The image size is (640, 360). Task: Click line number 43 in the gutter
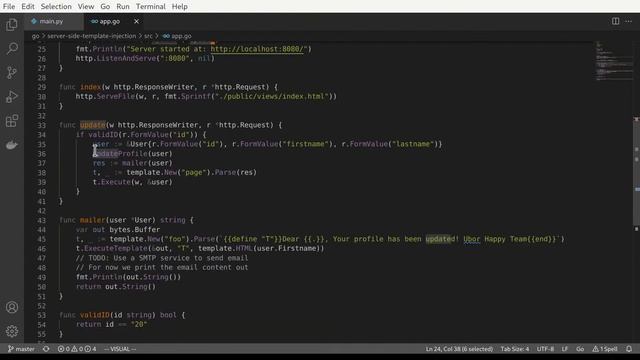click(x=42, y=220)
